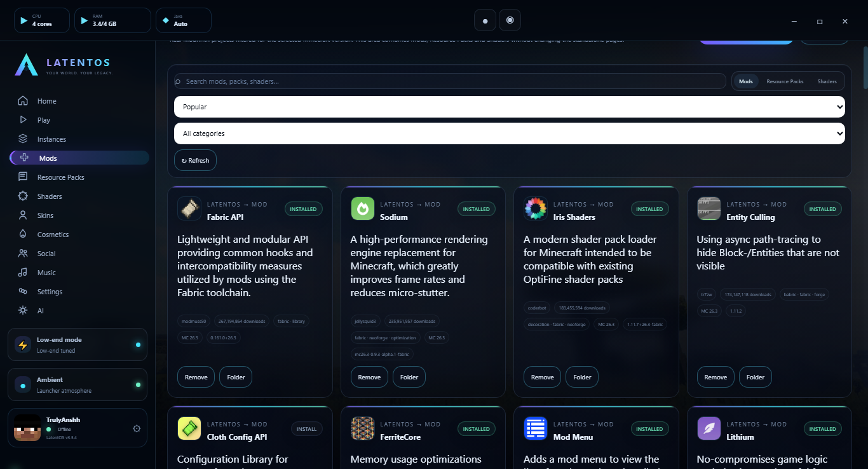Click the Entity Culling mod icon
This screenshot has width=868, height=469.
tap(709, 209)
